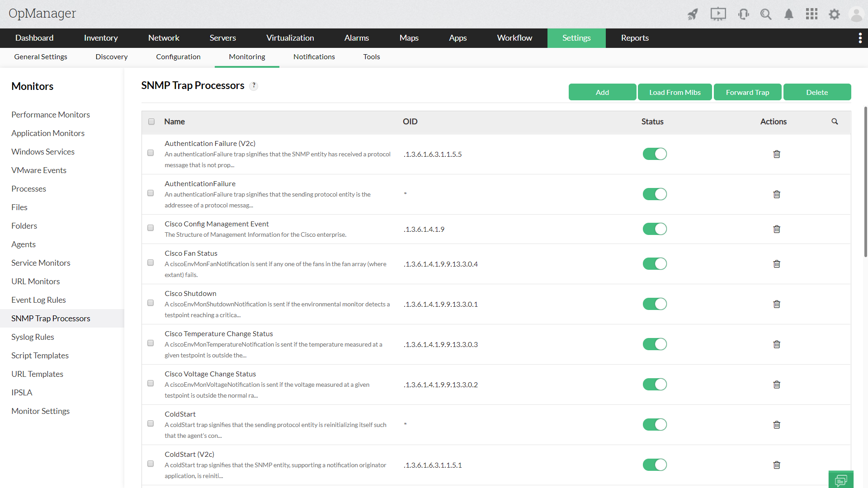This screenshot has width=868, height=488.
Task: Open the three-dot overflow menu in navbar
Action: [860, 38]
